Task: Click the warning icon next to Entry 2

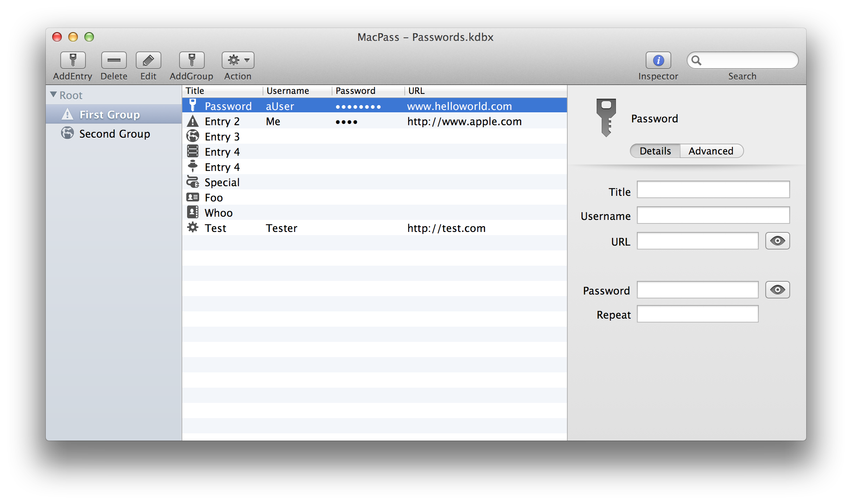Action: tap(193, 121)
